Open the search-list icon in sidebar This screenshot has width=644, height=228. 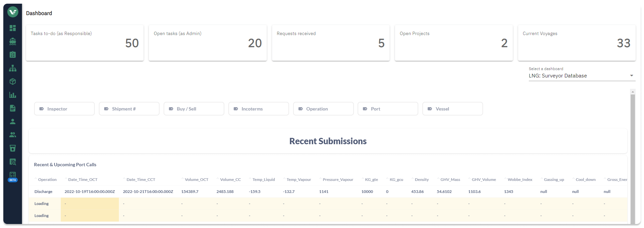[x=13, y=162]
